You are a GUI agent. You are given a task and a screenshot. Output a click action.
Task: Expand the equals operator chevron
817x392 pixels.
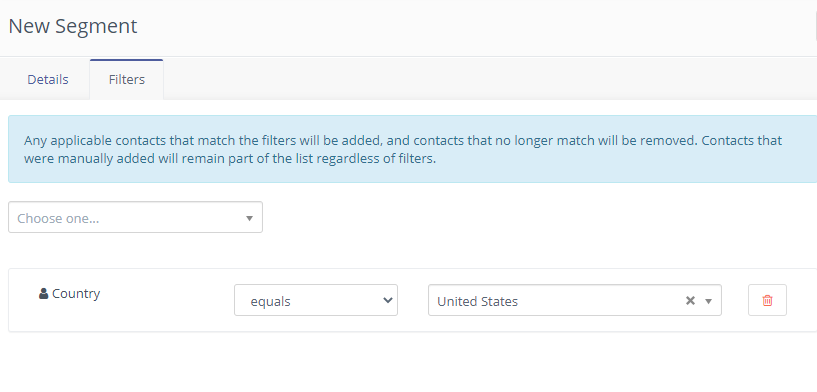pyautogui.click(x=387, y=300)
